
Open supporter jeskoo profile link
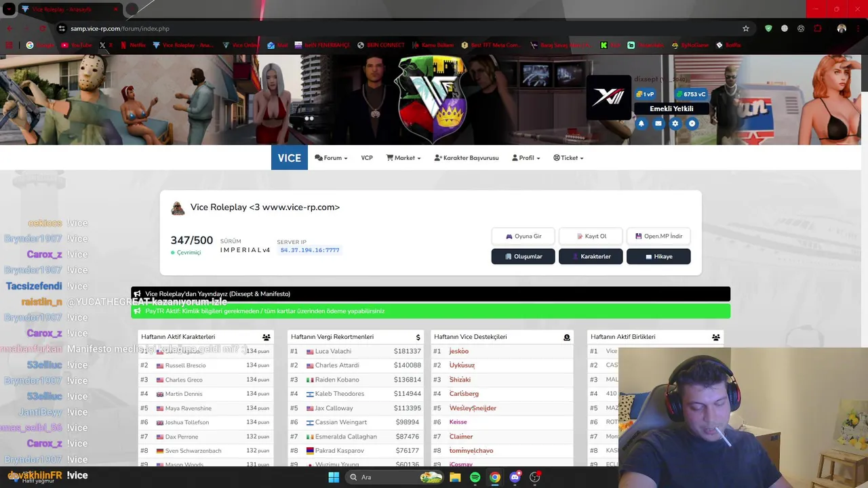(459, 351)
